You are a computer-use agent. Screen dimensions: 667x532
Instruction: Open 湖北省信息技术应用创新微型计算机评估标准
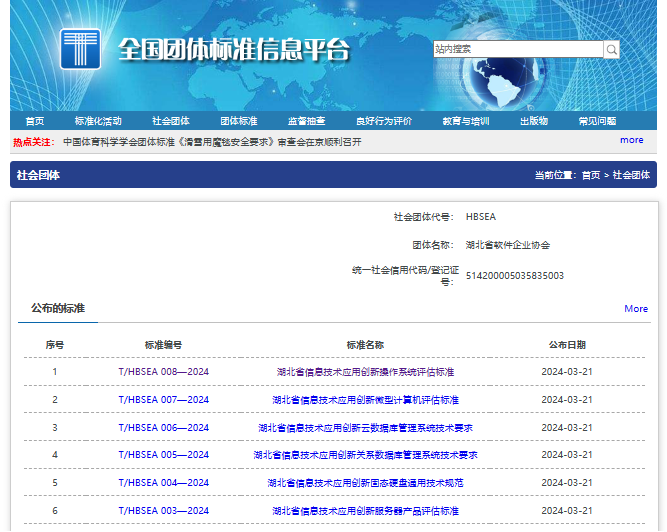[x=365, y=400]
